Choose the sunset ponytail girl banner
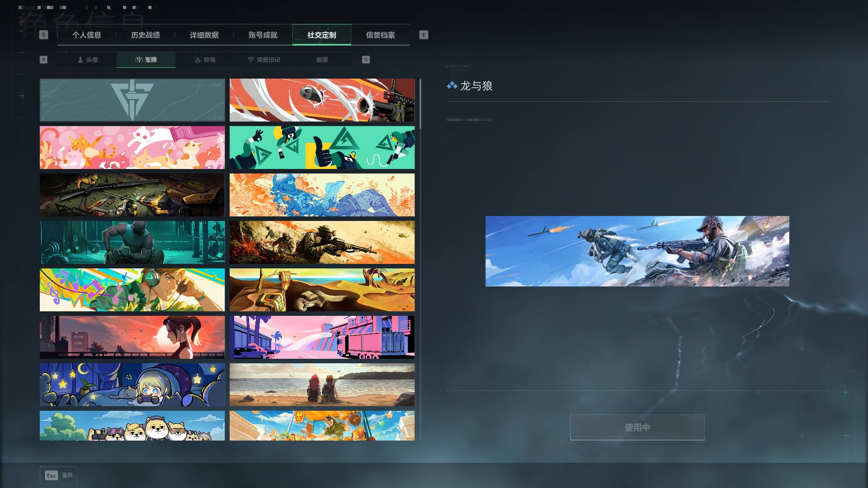Image resolution: width=868 pixels, height=488 pixels. coord(132,338)
